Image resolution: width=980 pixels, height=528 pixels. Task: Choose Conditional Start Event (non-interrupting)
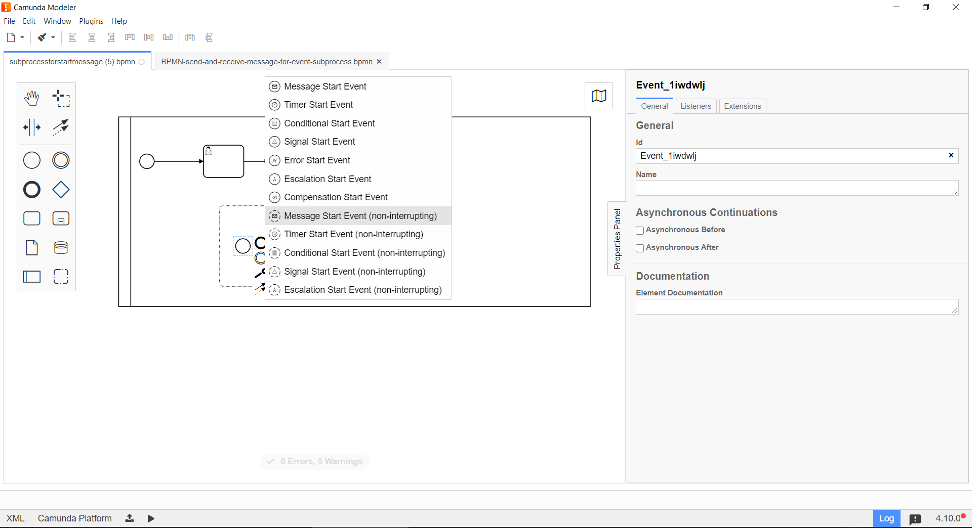(x=358, y=253)
